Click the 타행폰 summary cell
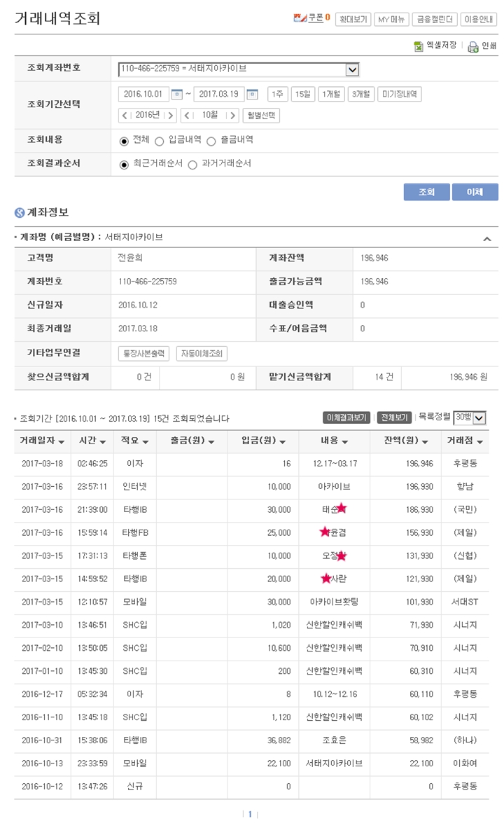The height and width of the screenshot is (828, 504). coord(134,556)
